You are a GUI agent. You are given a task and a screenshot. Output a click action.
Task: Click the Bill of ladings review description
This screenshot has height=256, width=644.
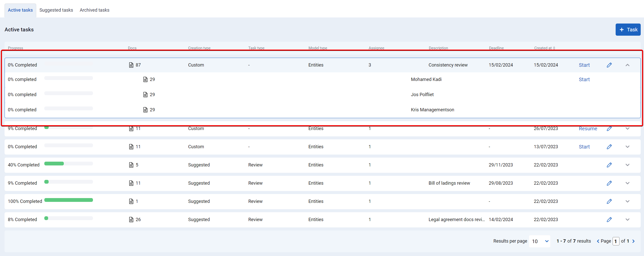tap(449, 183)
